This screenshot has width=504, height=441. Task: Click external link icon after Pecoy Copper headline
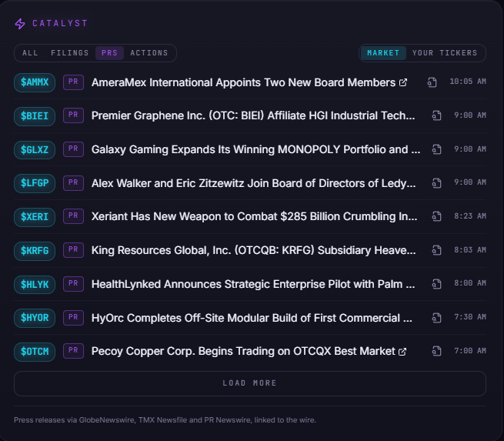(402, 352)
